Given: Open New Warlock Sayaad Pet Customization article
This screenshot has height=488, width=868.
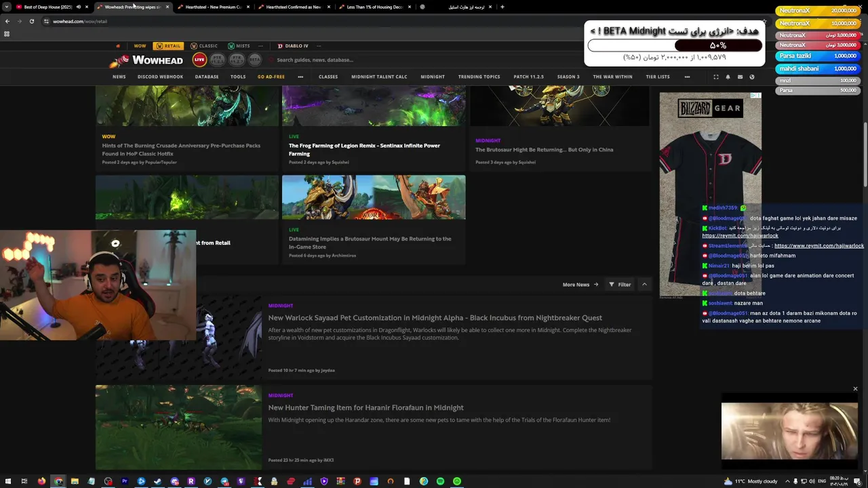Looking at the screenshot, I should coord(435,318).
